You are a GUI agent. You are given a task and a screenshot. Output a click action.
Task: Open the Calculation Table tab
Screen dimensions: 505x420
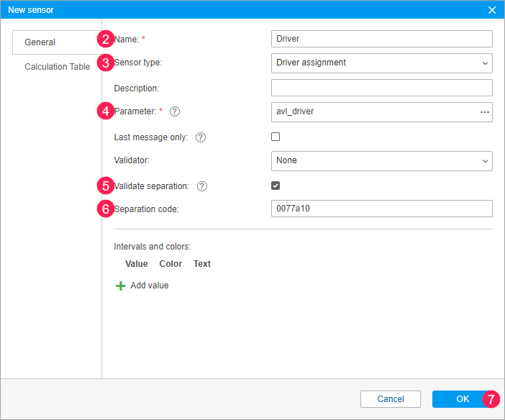point(57,67)
